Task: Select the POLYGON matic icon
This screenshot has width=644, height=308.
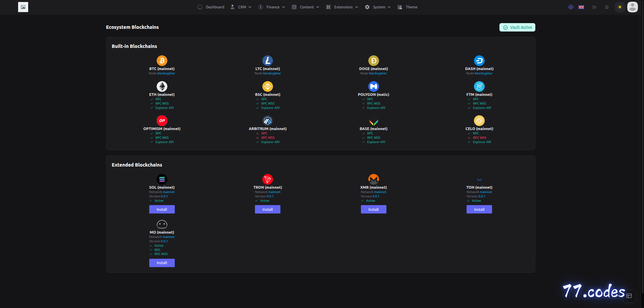Action: [374, 86]
